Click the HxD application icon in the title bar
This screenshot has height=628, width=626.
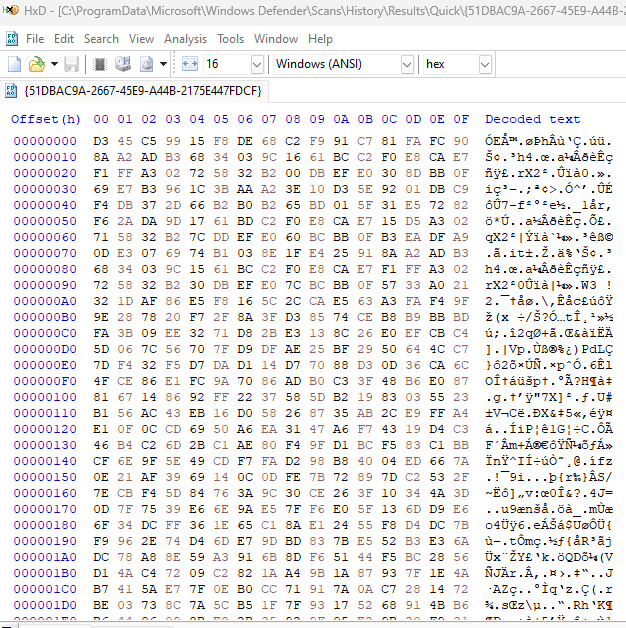(10, 10)
